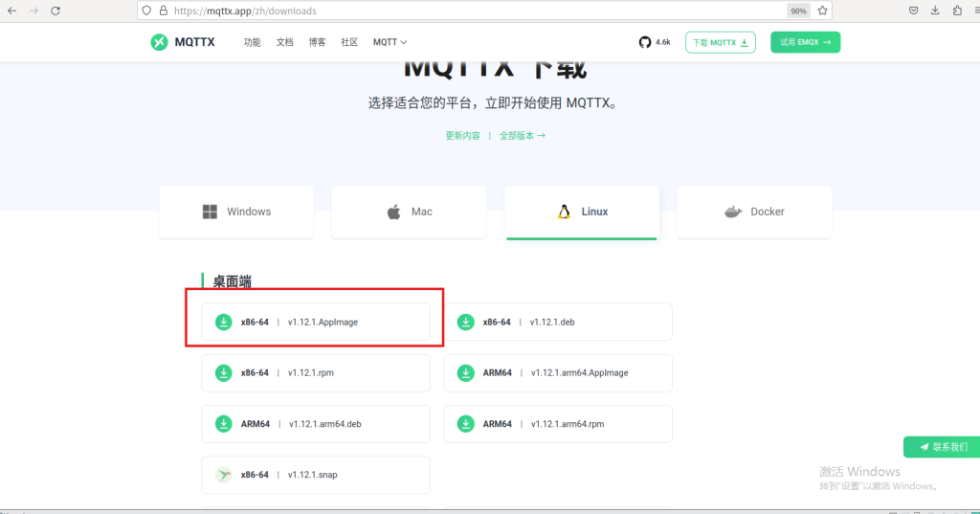980x514 pixels.
Task: Select the Mac platform tab
Action: pyautogui.click(x=410, y=212)
